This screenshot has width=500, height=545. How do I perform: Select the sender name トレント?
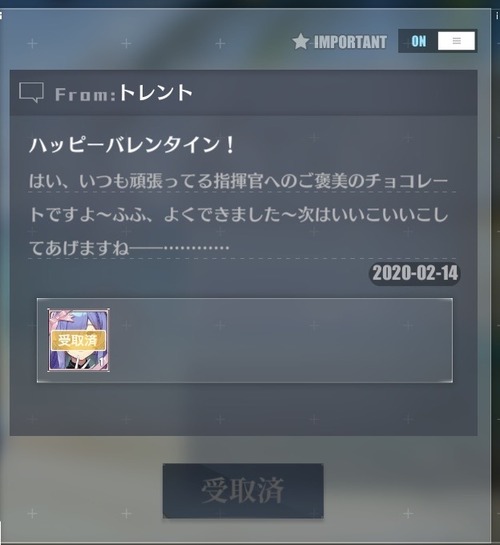156,93
